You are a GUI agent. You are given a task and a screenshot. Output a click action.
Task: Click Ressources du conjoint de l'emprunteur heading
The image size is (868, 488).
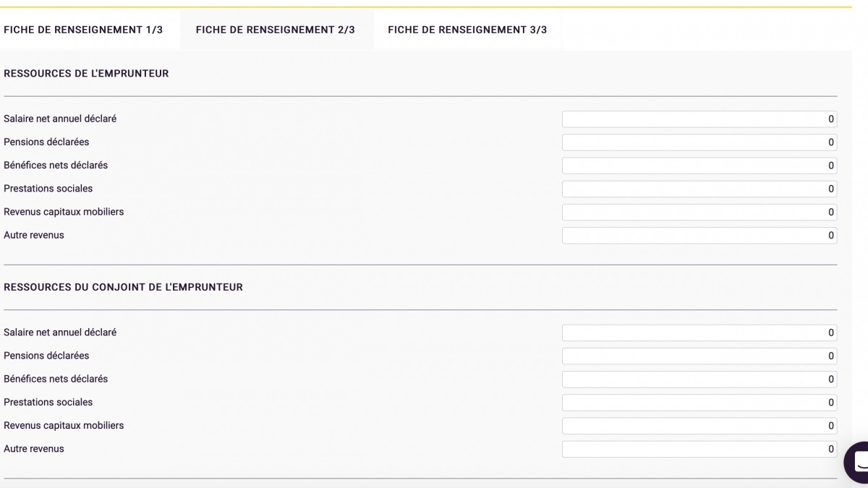coord(123,287)
